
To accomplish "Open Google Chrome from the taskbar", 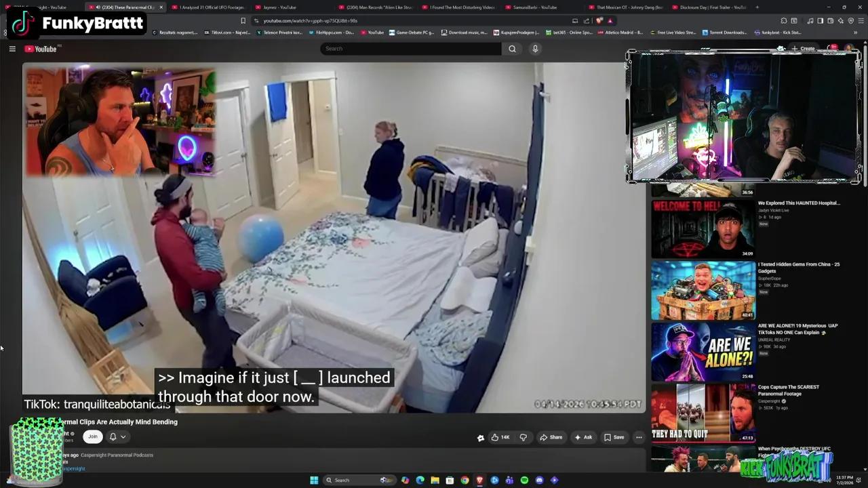I will 465,480.
